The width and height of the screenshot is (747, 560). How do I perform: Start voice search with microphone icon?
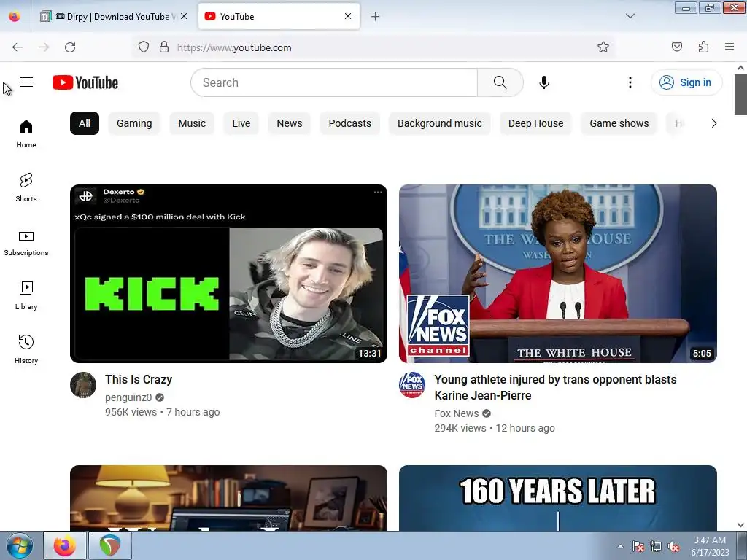click(544, 82)
